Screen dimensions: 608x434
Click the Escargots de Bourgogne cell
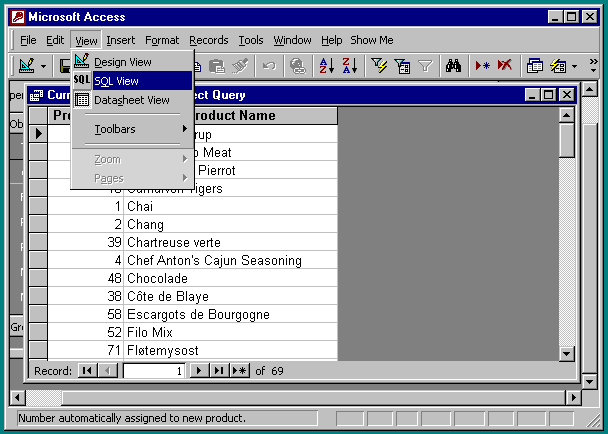coord(230,314)
